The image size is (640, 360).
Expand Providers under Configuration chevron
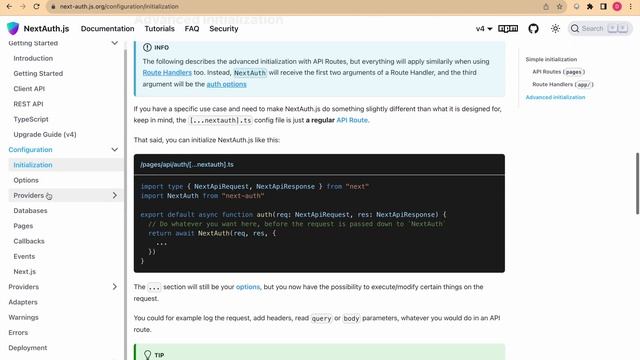click(x=115, y=196)
